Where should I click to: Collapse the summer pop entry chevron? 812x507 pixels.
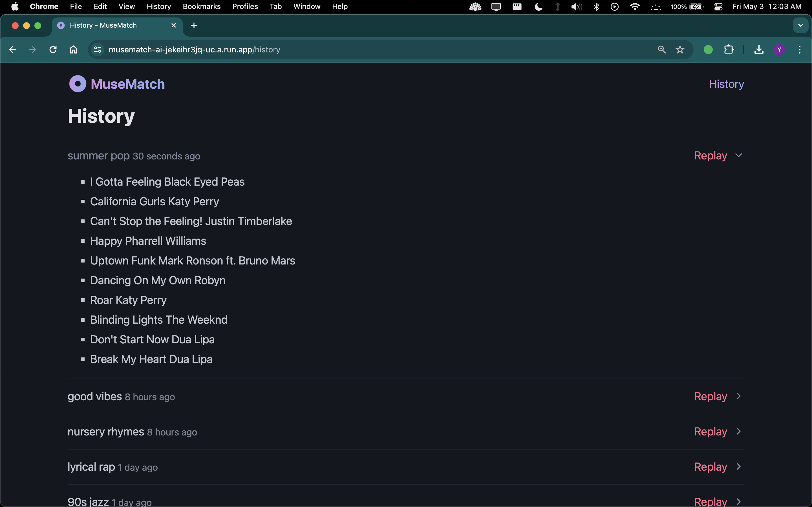click(738, 155)
